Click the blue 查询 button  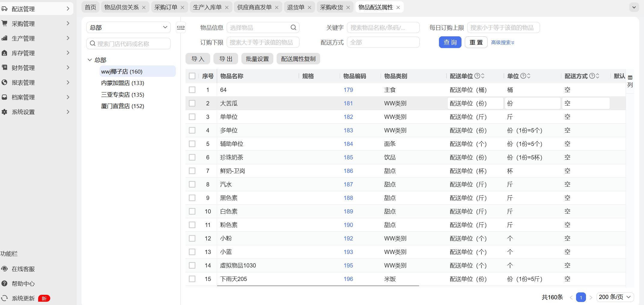(450, 42)
